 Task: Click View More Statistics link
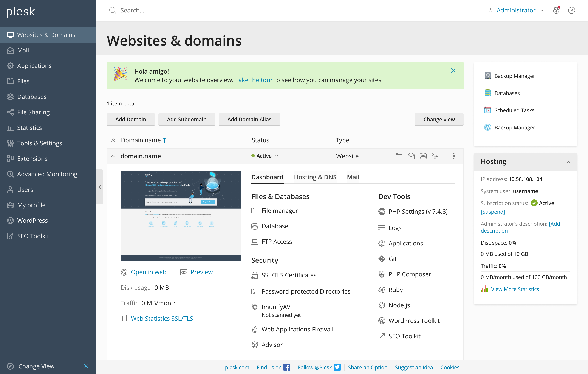click(510, 289)
